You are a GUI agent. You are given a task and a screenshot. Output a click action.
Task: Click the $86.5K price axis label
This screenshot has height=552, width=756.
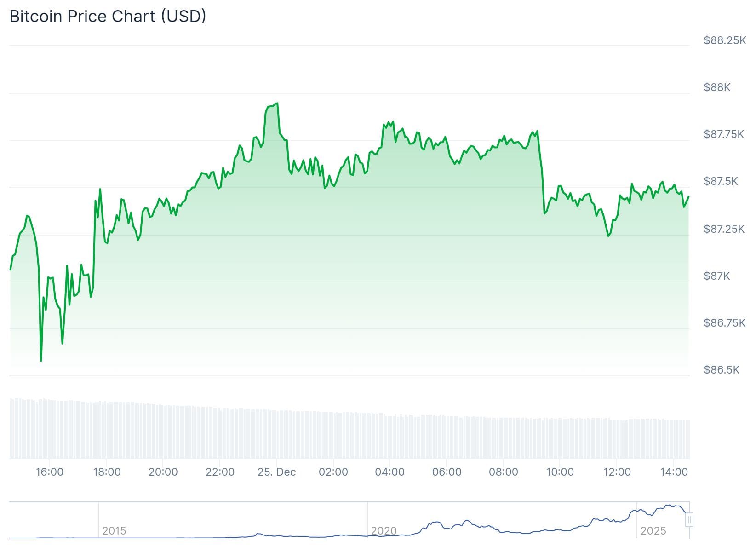(721, 370)
